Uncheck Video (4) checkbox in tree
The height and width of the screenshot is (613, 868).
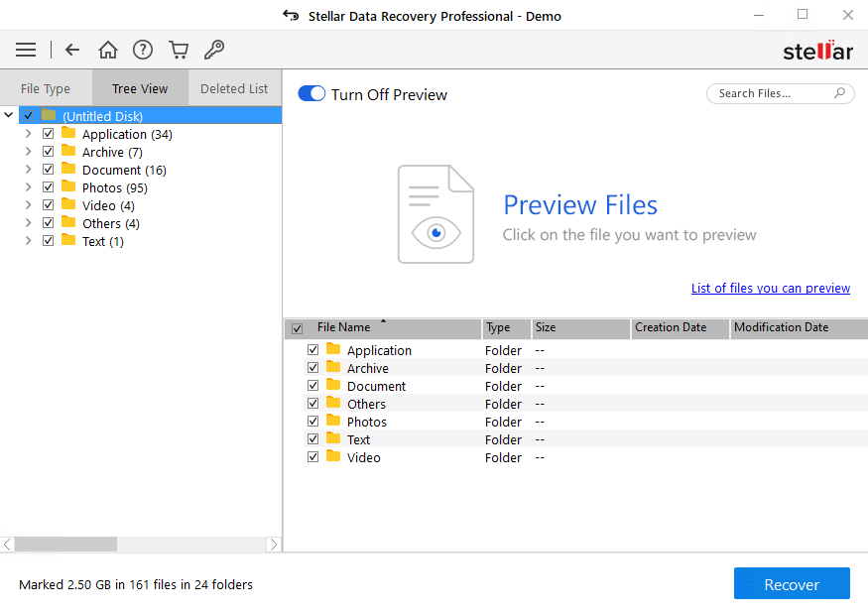coord(49,205)
